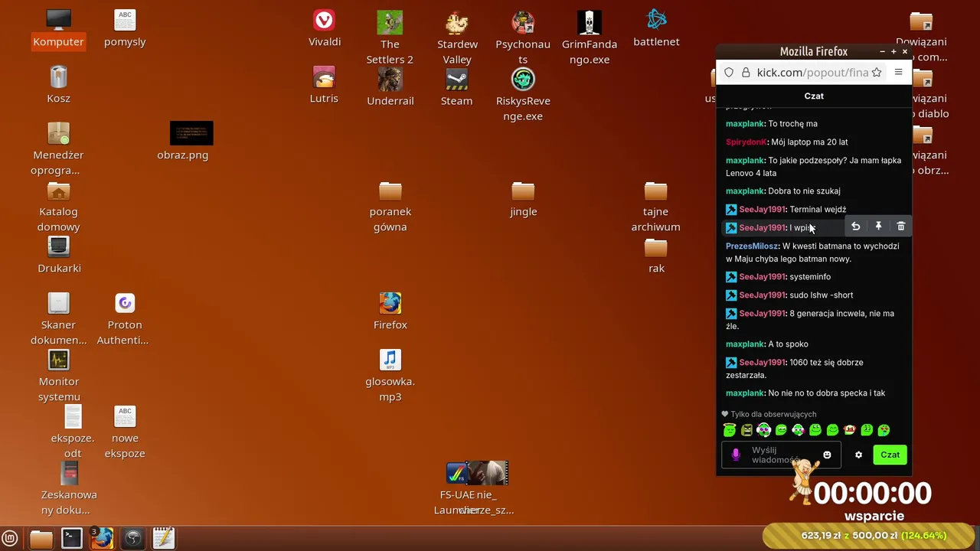Open the Katalog domowy home folder
This screenshot has width=980, height=551.
pyautogui.click(x=59, y=206)
